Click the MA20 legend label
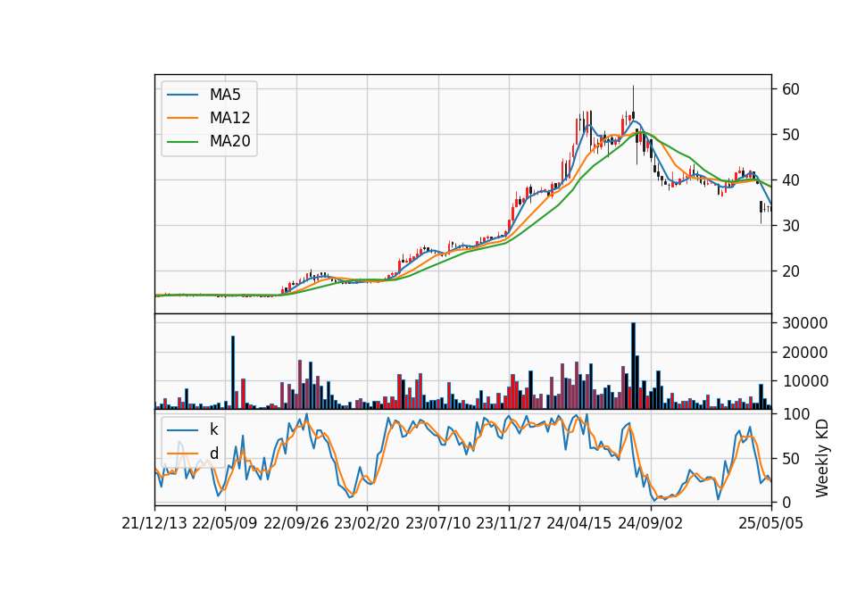 pos(229,141)
